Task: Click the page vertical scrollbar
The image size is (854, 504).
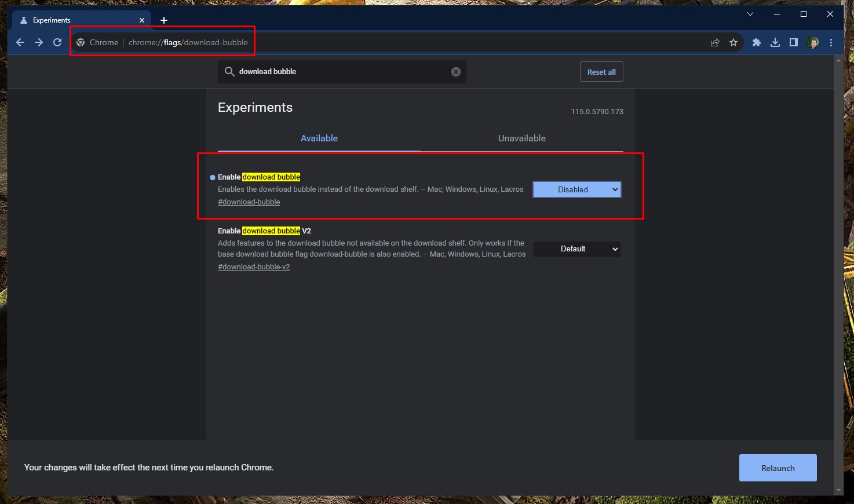Action: click(x=838, y=275)
